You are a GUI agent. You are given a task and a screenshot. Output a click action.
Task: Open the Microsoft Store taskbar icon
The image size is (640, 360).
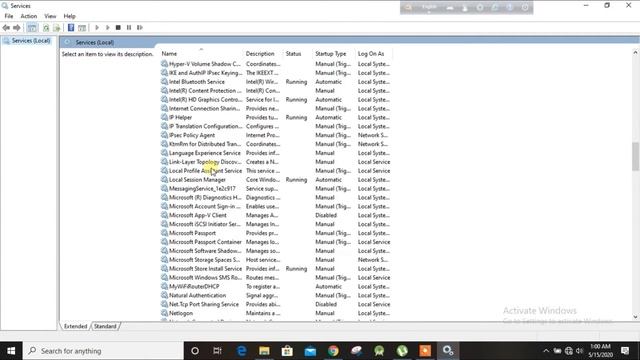click(287, 351)
